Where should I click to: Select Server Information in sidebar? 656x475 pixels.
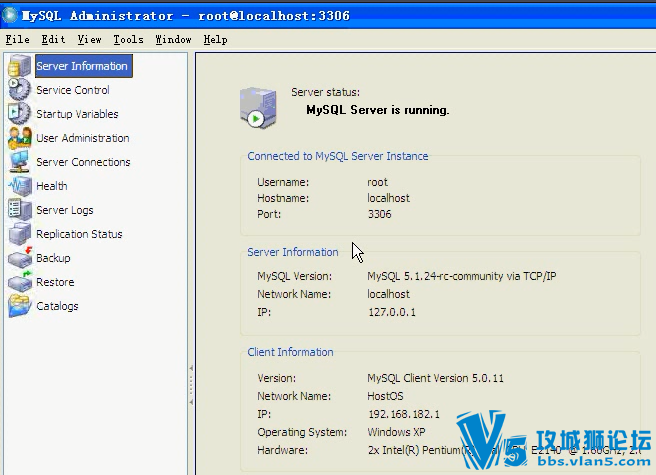[x=82, y=66]
